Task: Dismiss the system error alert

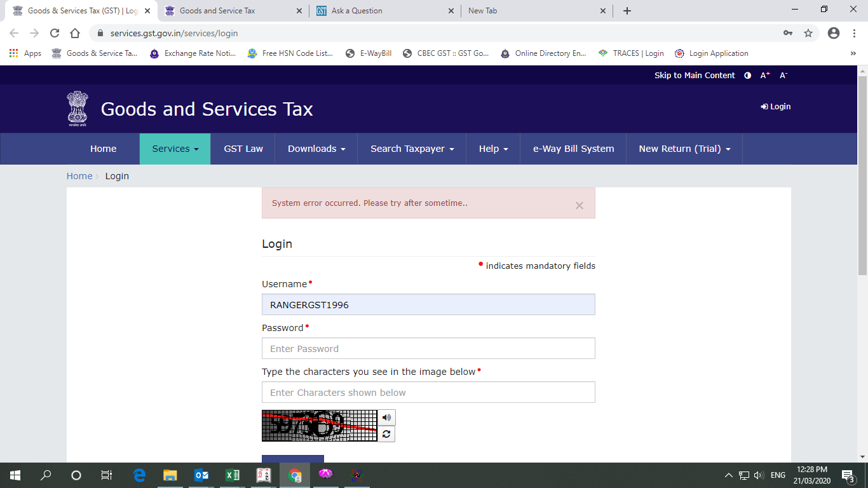Action: pyautogui.click(x=579, y=205)
